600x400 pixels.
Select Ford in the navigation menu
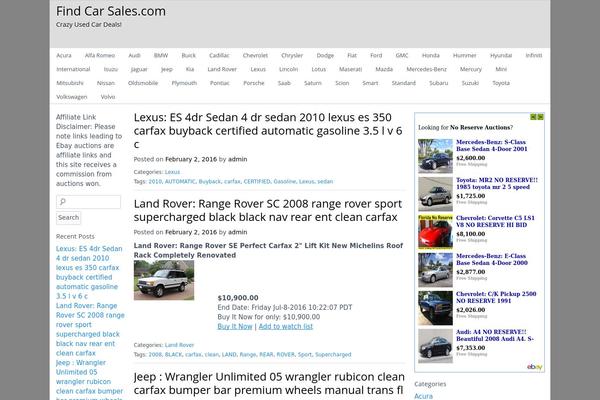pos(376,56)
